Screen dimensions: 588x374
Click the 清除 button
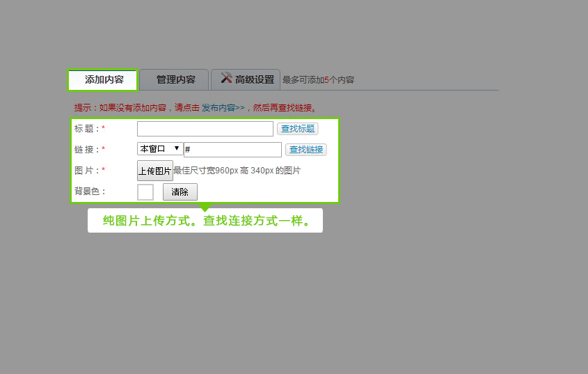coord(180,192)
